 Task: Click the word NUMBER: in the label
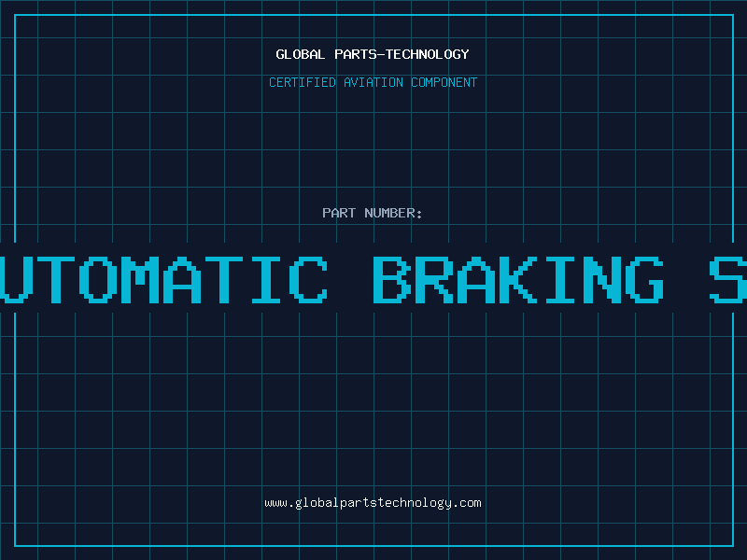[393, 213]
